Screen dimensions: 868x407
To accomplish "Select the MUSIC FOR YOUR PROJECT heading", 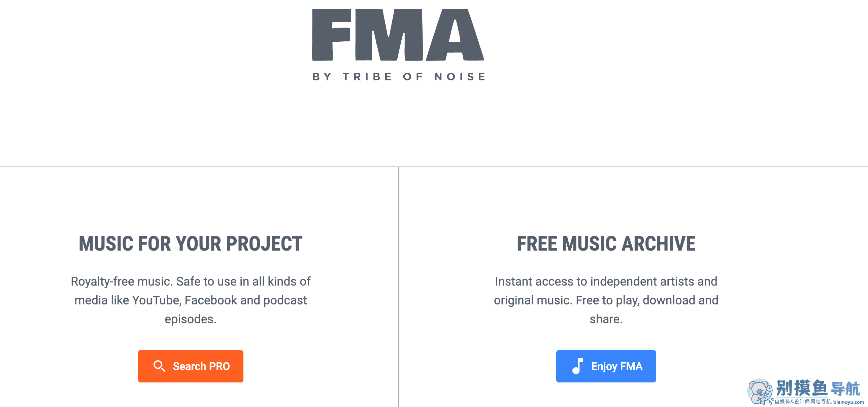I will (191, 244).
